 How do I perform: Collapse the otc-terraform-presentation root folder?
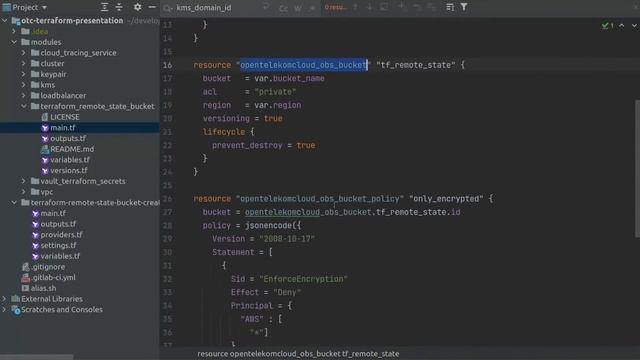click(5, 20)
